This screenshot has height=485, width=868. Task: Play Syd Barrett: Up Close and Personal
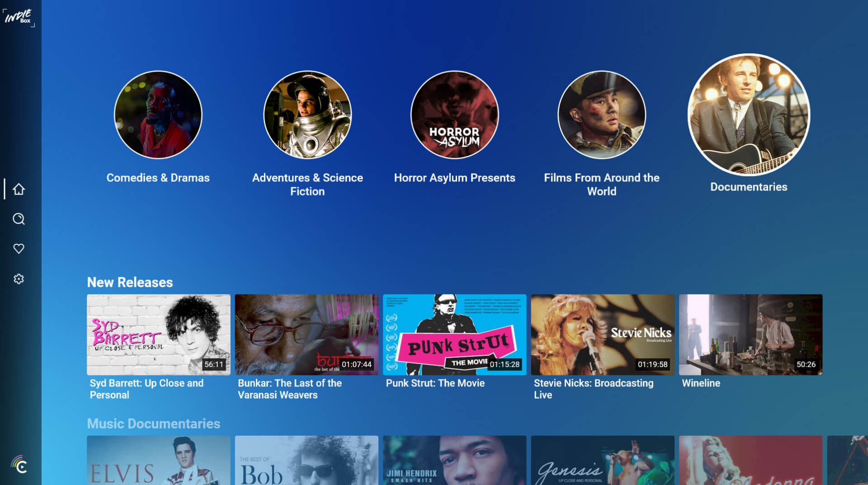pos(158,334)
